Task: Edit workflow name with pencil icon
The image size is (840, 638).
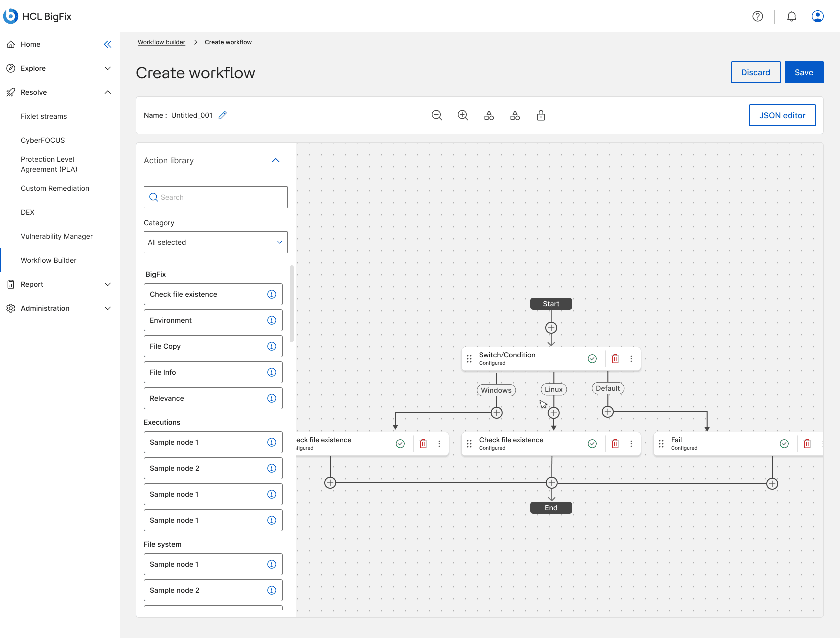Action: point(223,115)
